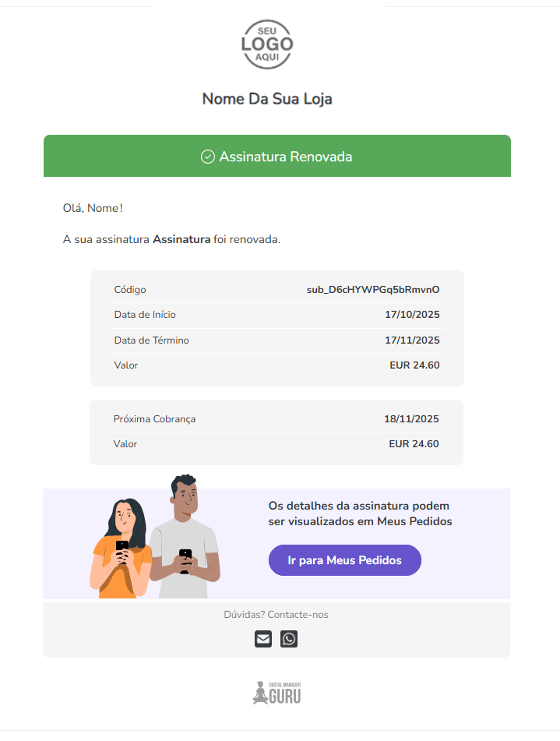
Task: Click the meditating guru figure icon
Action: click(x=259, y=690)
